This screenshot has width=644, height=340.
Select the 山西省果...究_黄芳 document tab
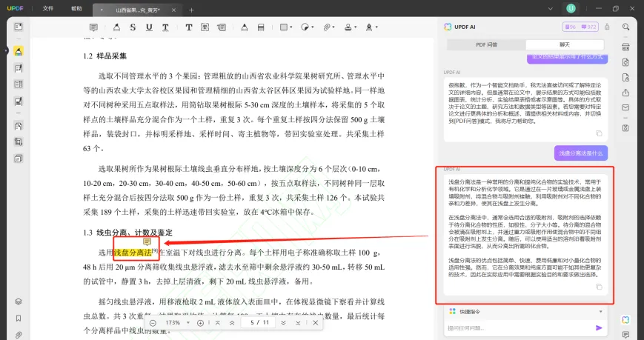coord(138,10)
